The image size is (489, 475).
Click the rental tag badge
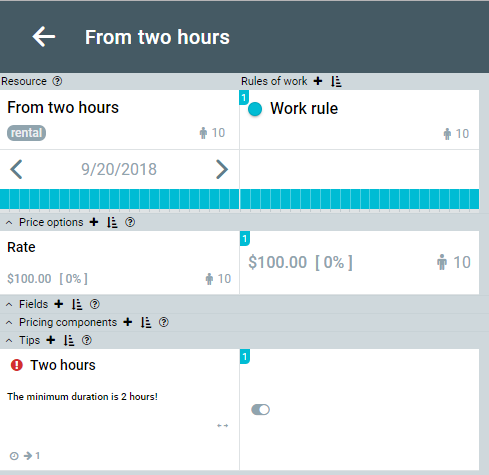tap(26, 133)
